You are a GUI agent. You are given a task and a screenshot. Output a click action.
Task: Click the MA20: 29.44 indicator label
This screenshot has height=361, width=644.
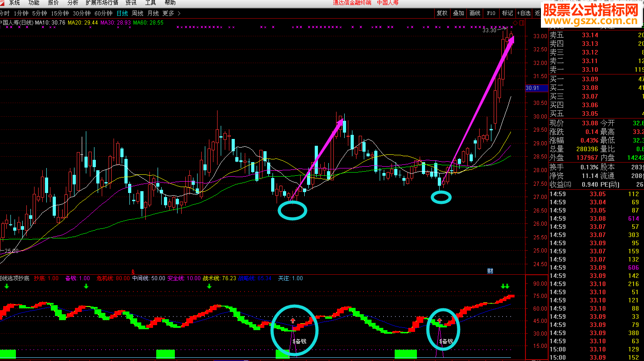point(83,22)
